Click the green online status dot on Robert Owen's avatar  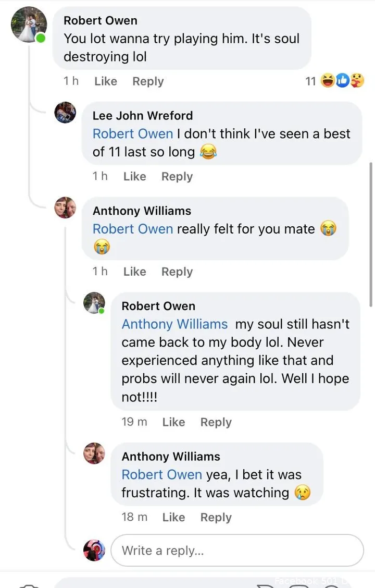[41, 36]
